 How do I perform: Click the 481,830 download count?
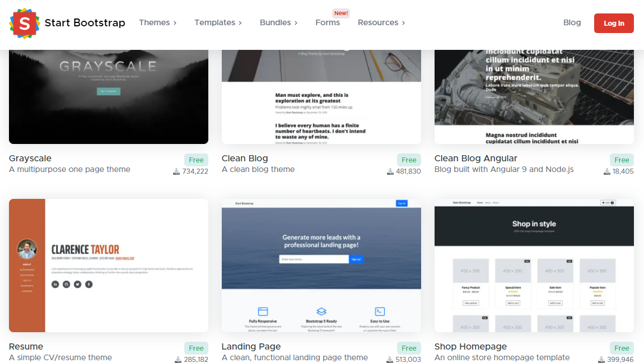(x=408, y=171)
